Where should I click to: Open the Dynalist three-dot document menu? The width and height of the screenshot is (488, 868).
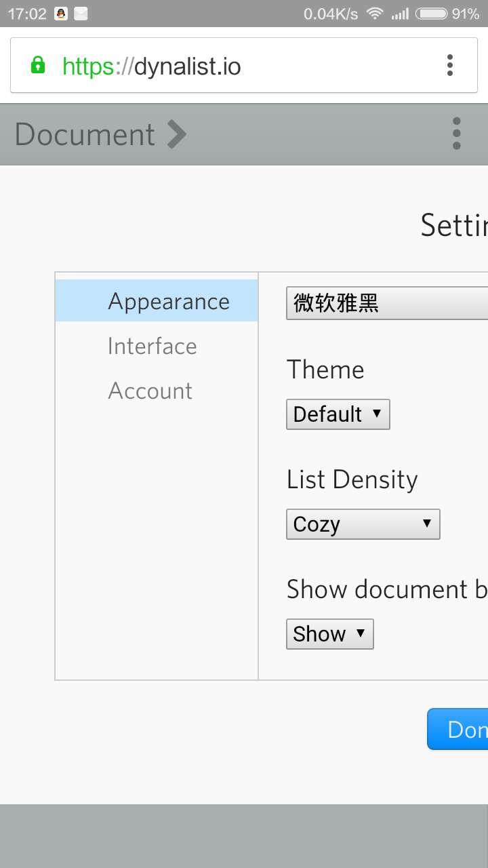tap(456, 134)
